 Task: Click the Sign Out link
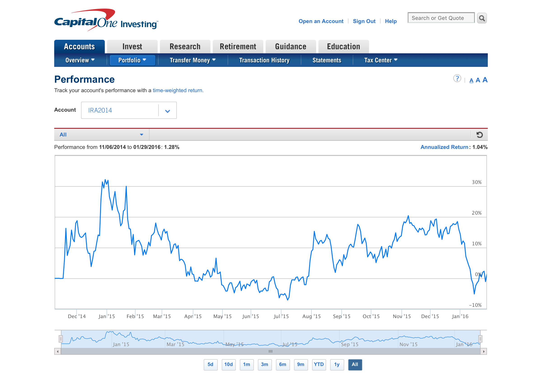click(364, 21)
